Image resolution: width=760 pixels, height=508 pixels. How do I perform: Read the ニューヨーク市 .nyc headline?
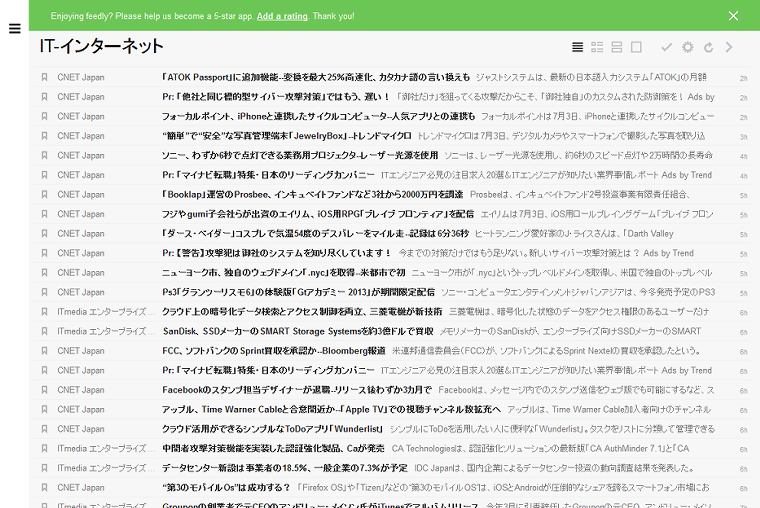tap(284, 272)
